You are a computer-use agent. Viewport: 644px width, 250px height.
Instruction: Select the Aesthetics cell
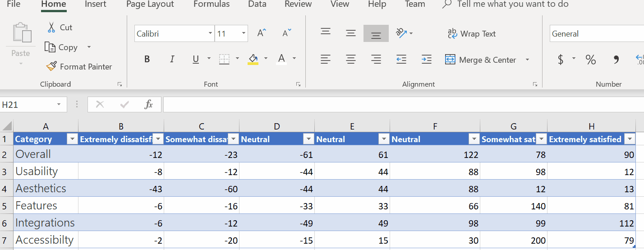(46, 188)
